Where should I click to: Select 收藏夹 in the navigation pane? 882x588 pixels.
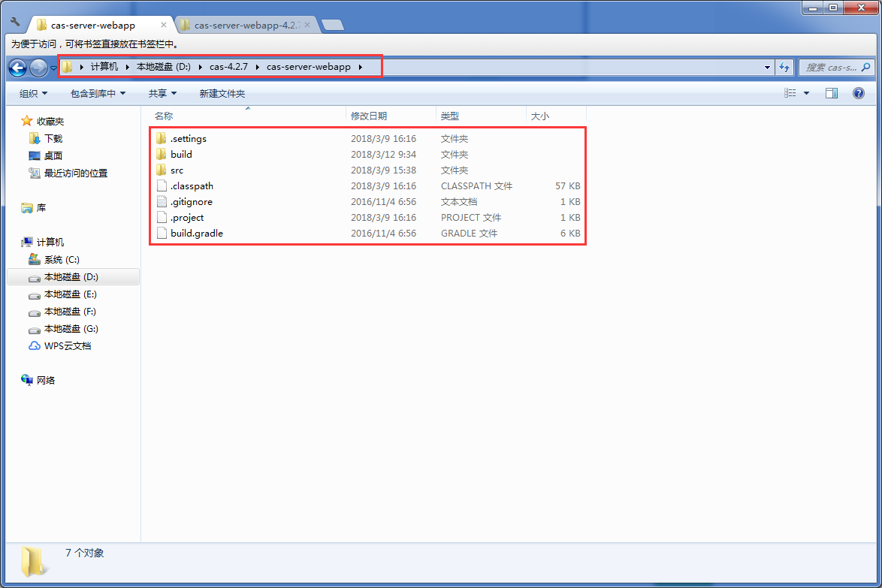point(50,122)
